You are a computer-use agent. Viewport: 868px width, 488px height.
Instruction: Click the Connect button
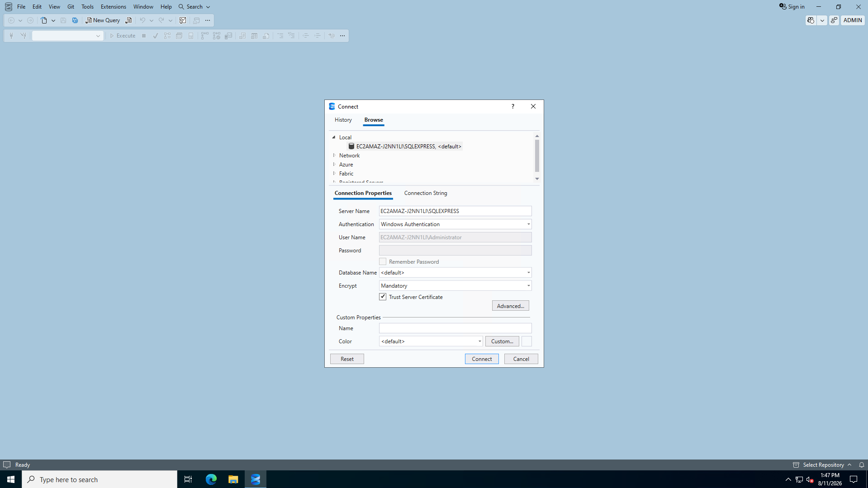pos(482,359)
